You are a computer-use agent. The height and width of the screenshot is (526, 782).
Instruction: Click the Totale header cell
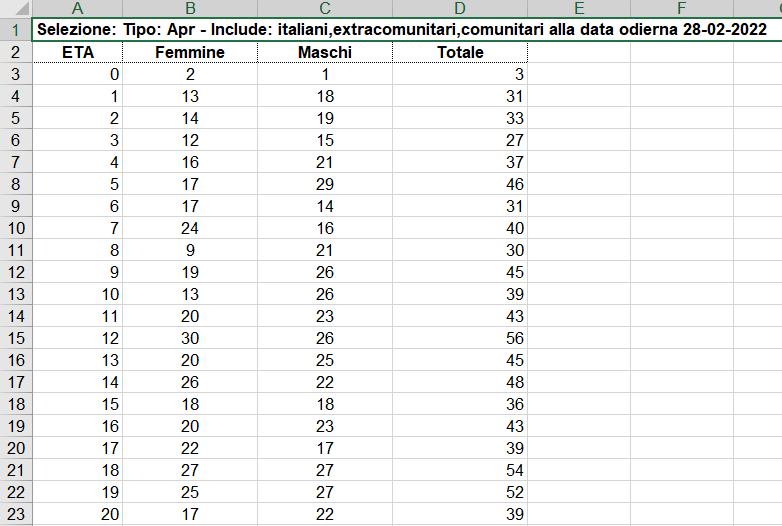460,52
